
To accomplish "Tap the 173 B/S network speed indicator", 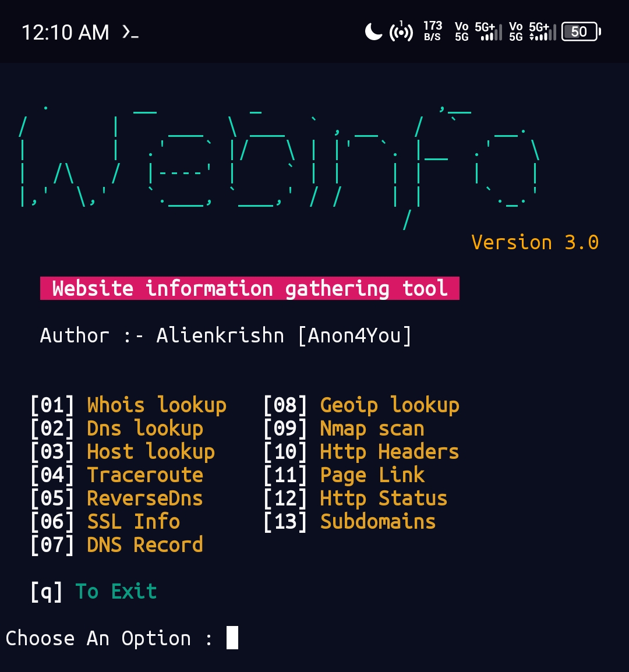I will 433,31.
